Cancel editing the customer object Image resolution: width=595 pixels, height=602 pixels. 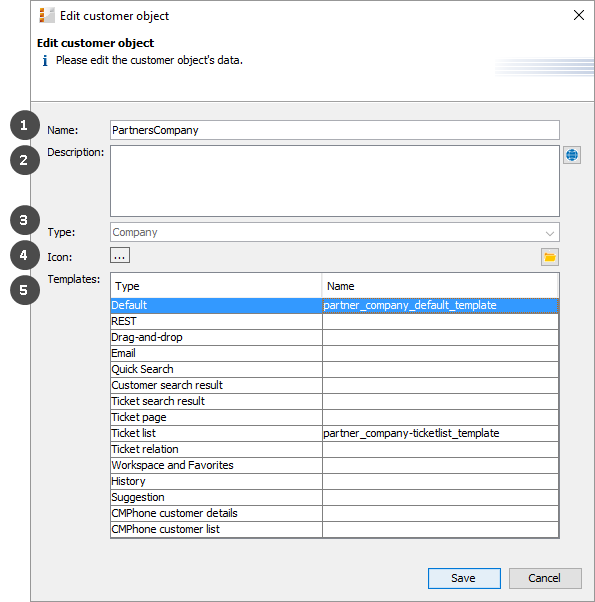545,578
